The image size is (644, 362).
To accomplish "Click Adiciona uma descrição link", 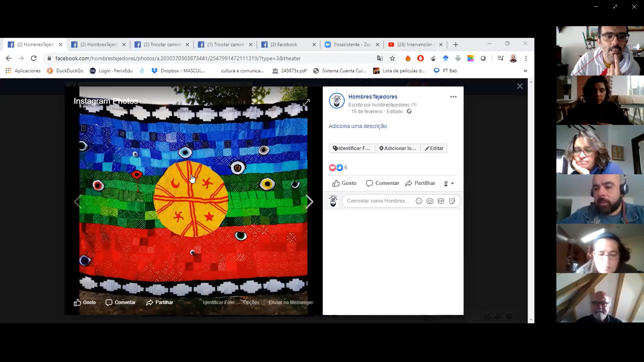I will [x=358, y=126].
